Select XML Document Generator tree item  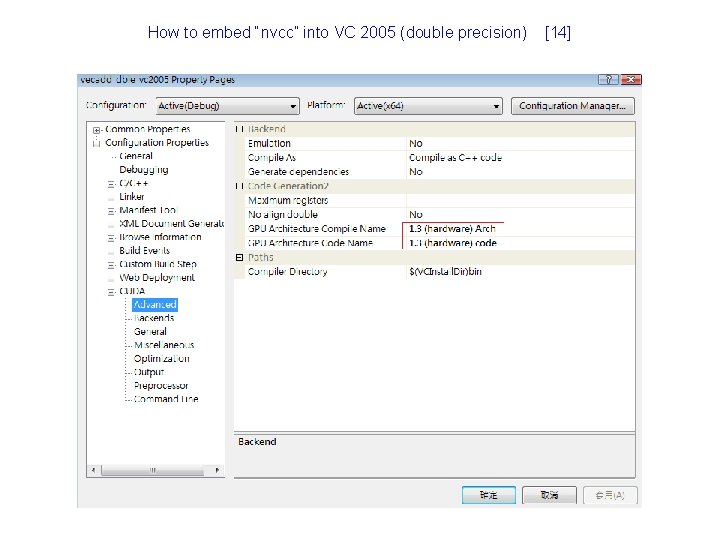tap(172, 224)
